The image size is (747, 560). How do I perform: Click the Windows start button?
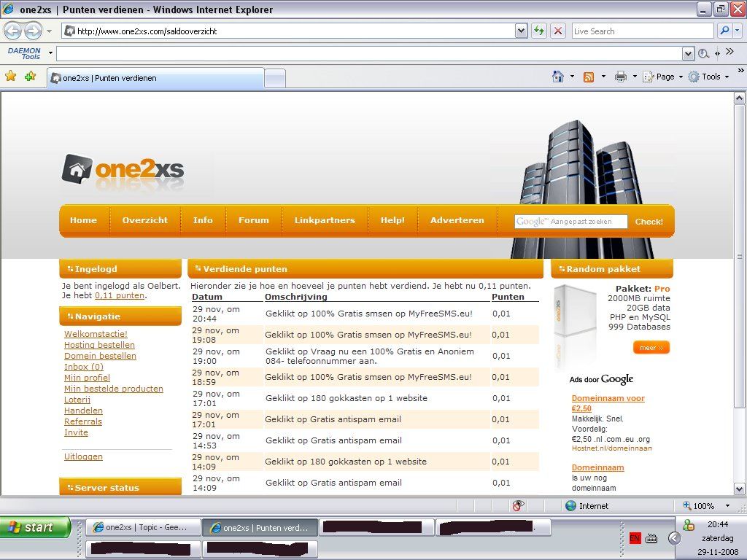pos(35,527)
